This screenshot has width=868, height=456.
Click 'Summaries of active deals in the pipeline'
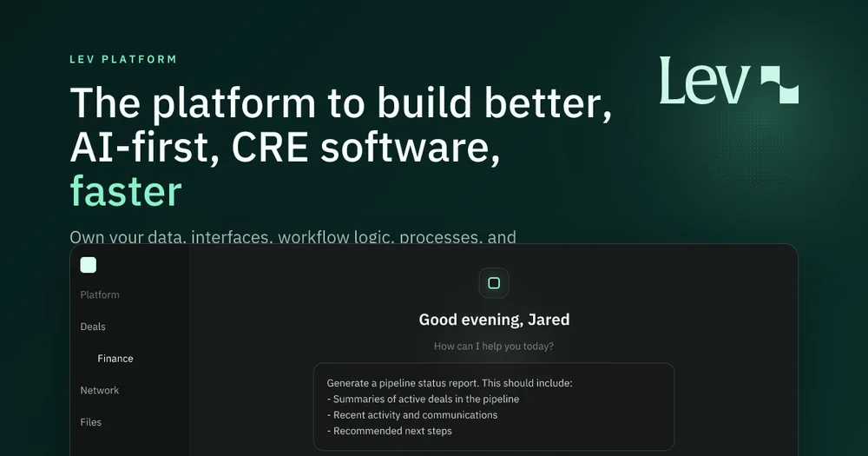426,399
